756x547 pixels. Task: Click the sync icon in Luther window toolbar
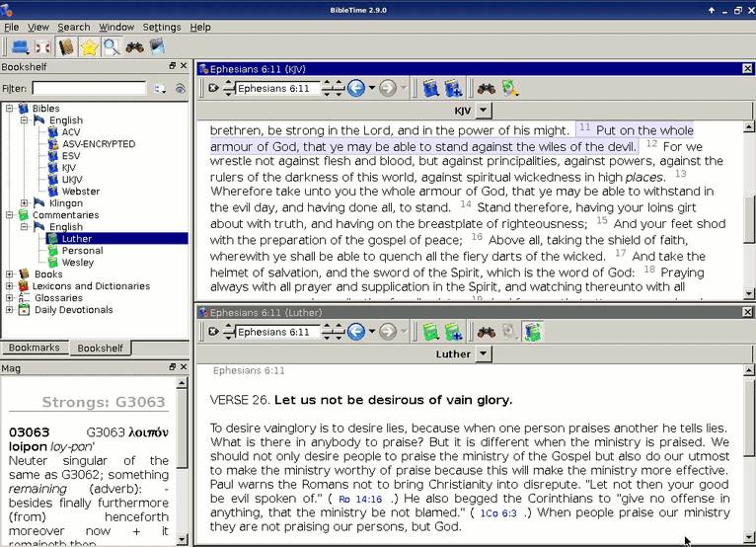(532, 331)
